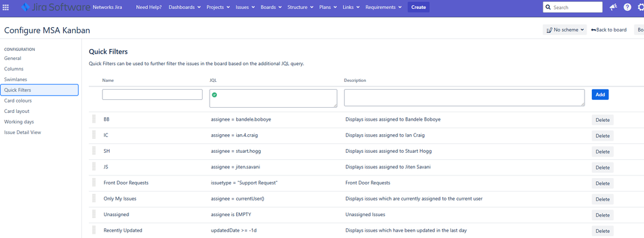Select Quick Filters in the sidebar
The height and width of the screenshot is (238, 644).
coord(39,90)
